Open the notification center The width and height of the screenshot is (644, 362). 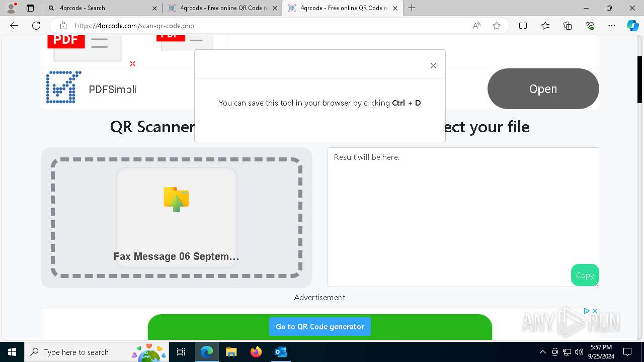point(627,352)
